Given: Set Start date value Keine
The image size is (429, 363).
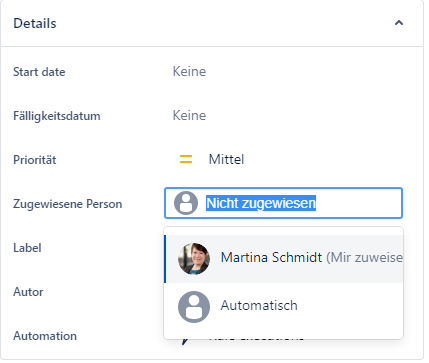Looking at the screenshot, I should [x=189, y=71].
